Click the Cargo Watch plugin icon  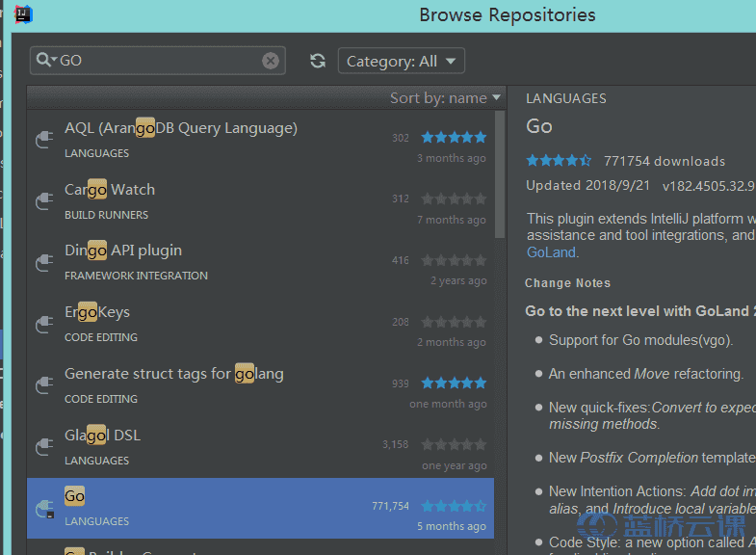[44, 201]
